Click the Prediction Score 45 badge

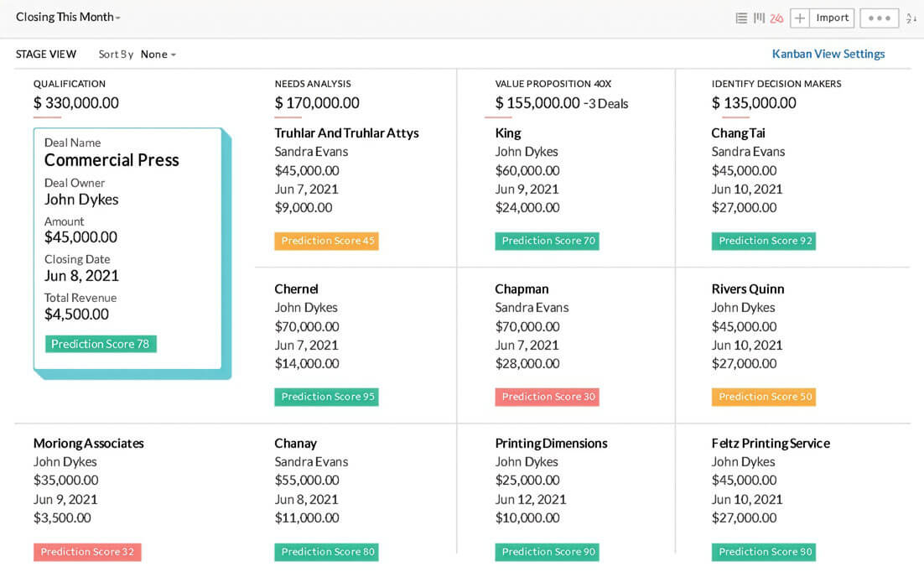[326, 241]
